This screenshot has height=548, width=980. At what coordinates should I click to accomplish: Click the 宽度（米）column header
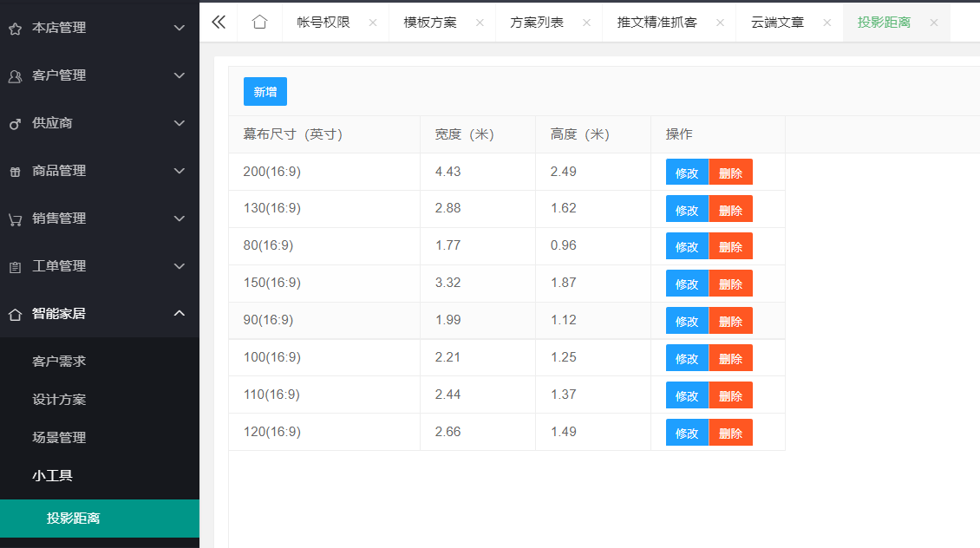point(478,134)
